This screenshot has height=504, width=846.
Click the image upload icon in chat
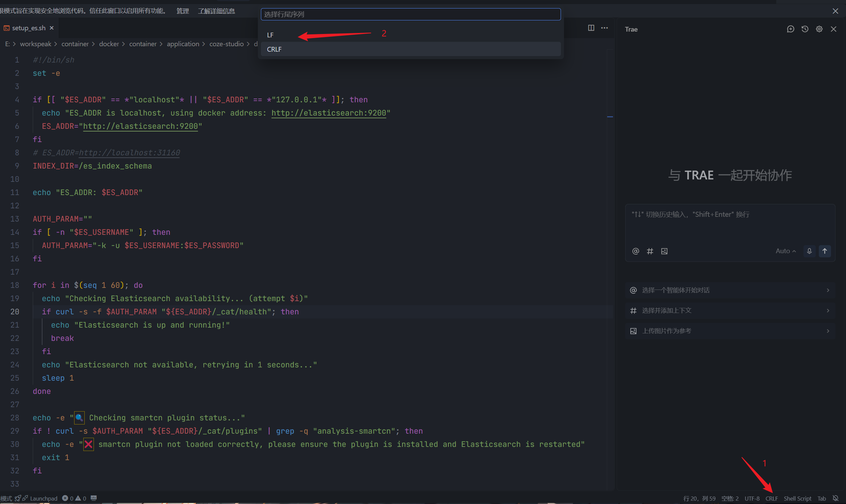pyautogui.click(x=664, y=251)
